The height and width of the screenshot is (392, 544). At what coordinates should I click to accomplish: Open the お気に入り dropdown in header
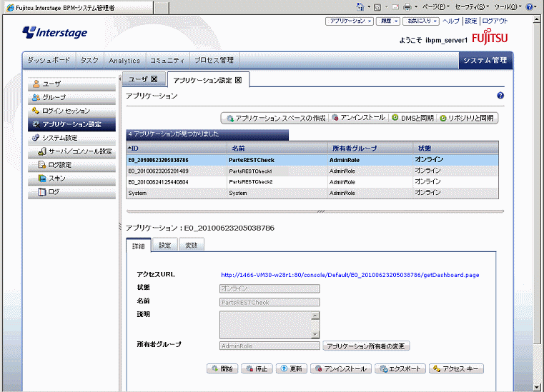[421, 21]
